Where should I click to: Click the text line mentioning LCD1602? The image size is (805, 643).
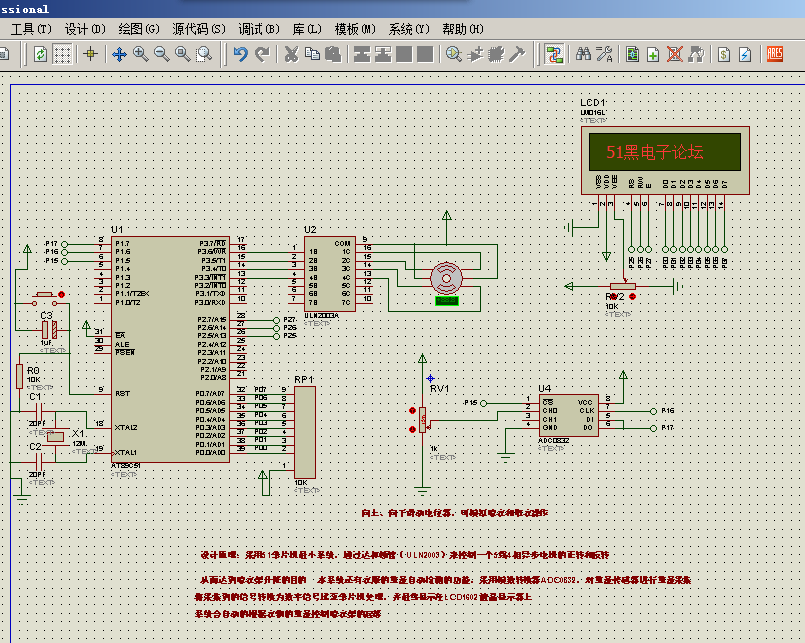[363, 597]
